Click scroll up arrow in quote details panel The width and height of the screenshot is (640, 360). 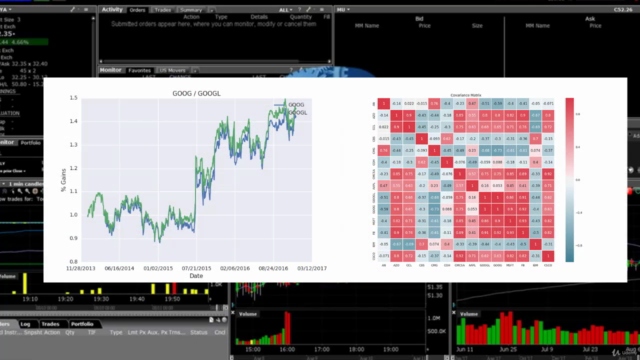[x=93, y=18]
